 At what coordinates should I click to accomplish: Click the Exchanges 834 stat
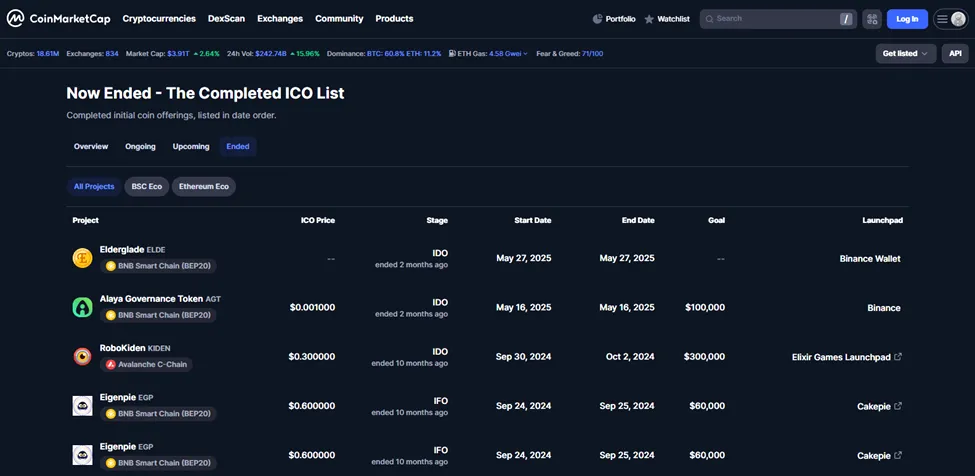tap(92, 53)
